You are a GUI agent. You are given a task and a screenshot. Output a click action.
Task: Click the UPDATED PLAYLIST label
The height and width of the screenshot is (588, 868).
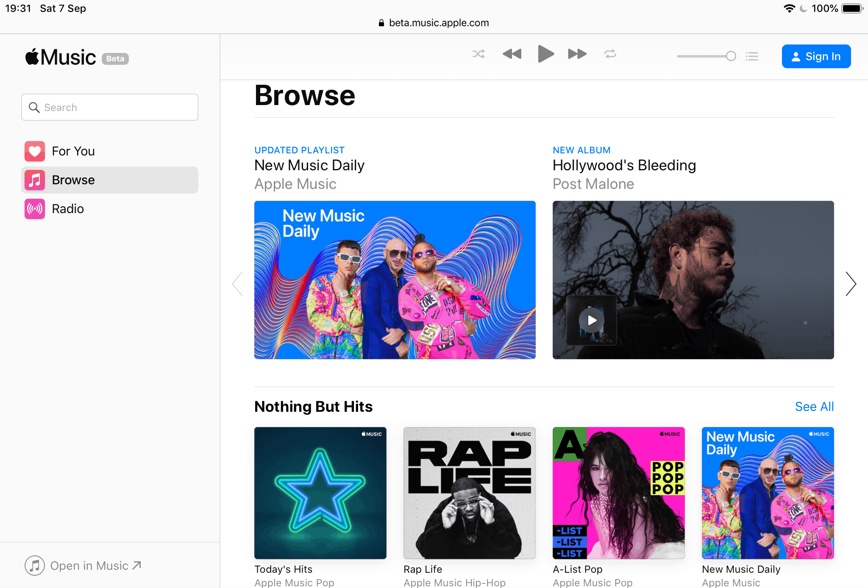coord(300,150)
